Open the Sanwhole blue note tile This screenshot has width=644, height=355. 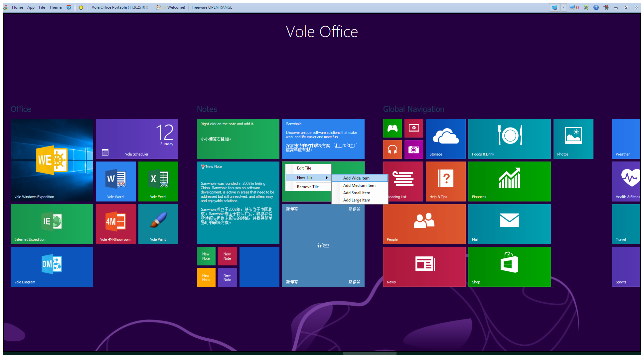click(323, 139)
